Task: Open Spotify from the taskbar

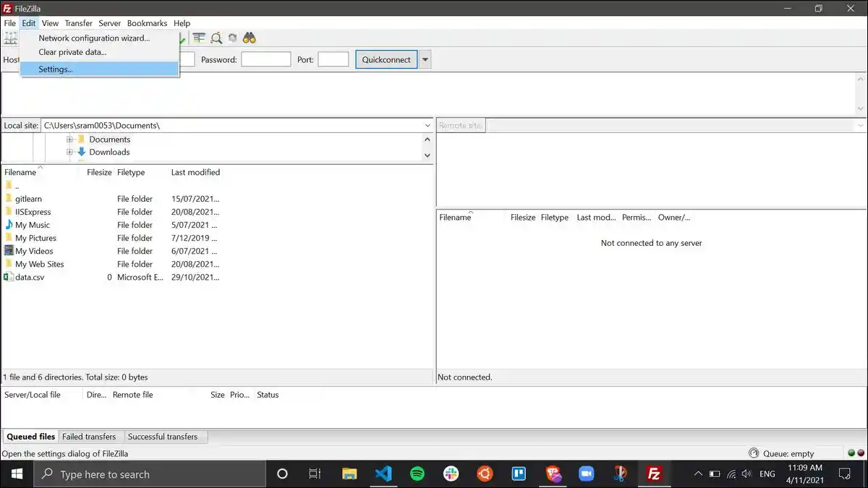Action: [417, 474]
